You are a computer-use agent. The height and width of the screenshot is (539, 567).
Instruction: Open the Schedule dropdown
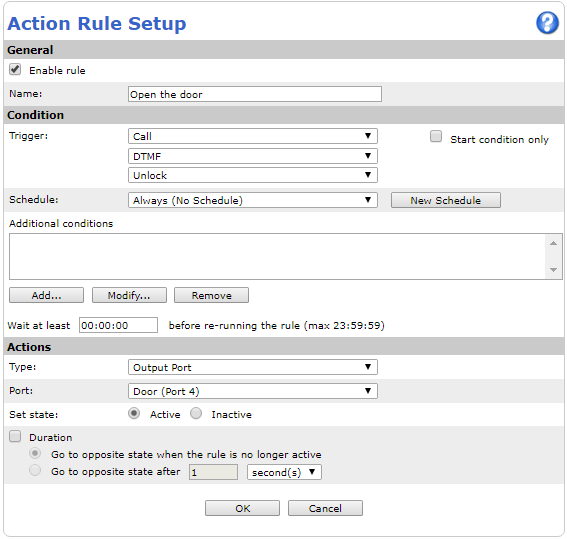point(253,200)
